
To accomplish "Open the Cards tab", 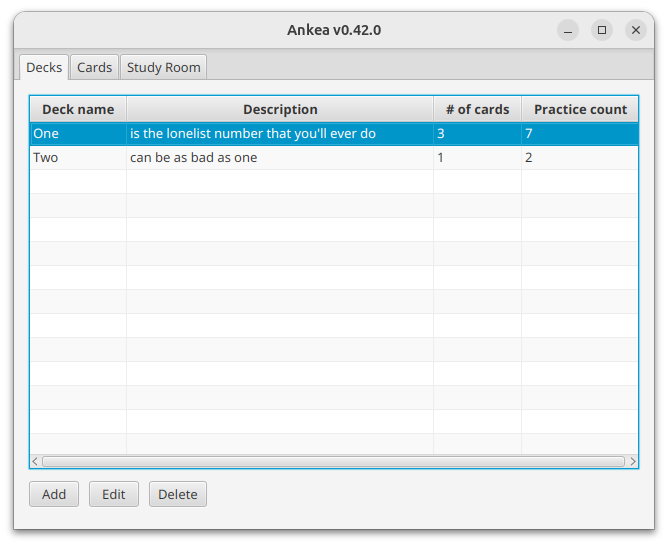I will (x=95, y=68).
